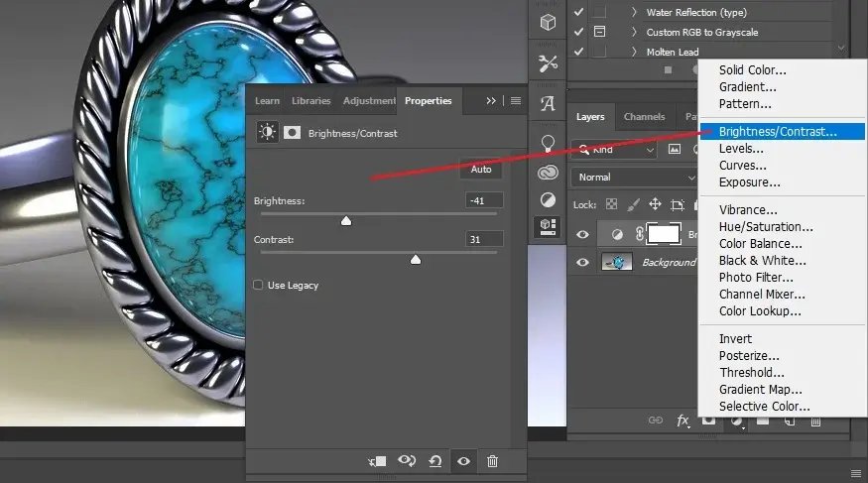Viewport: 868px width, 483px height.
Task: Delete layer with Layers panel trash icon
Action: tap(816, 422)
